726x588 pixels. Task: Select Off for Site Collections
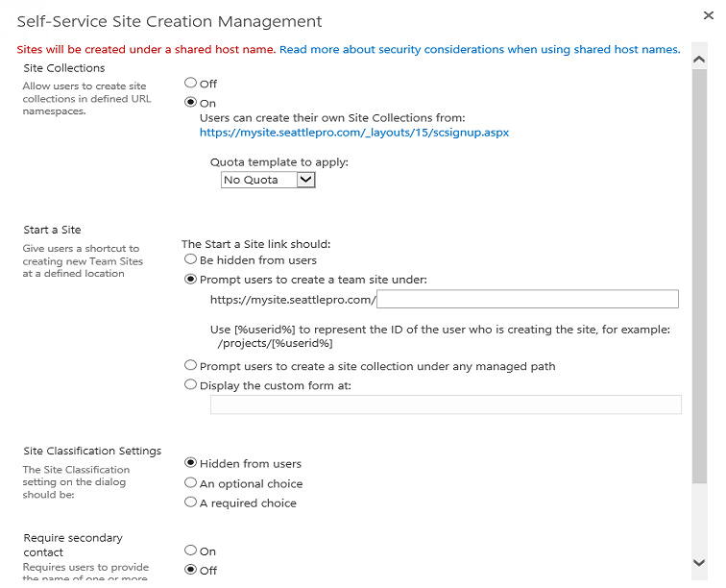click(190, 83)
